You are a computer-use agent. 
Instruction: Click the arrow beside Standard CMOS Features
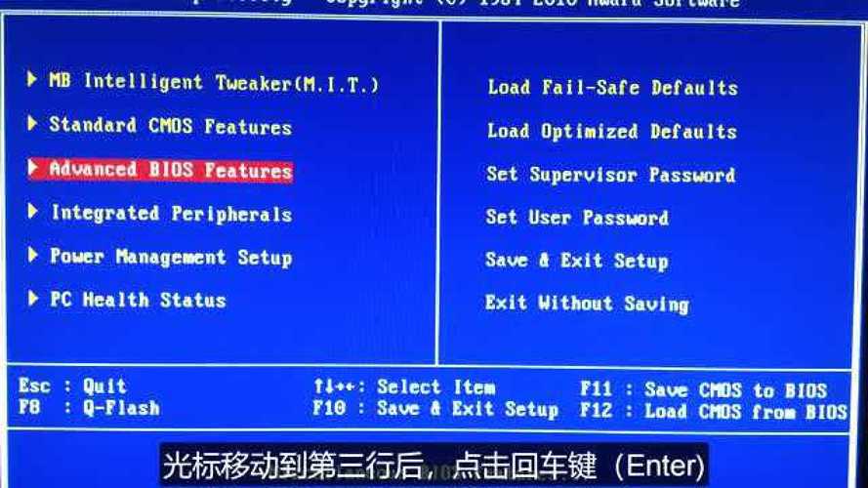(x=32, y=123)
